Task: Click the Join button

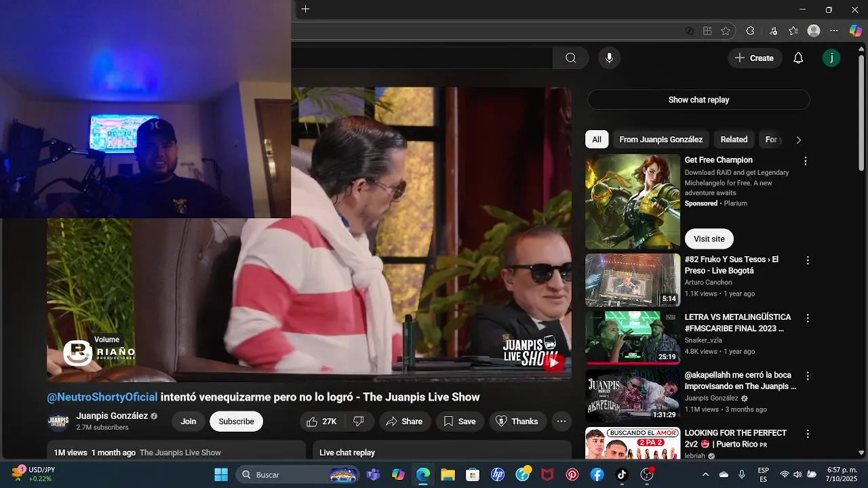Action: (189, 422)
